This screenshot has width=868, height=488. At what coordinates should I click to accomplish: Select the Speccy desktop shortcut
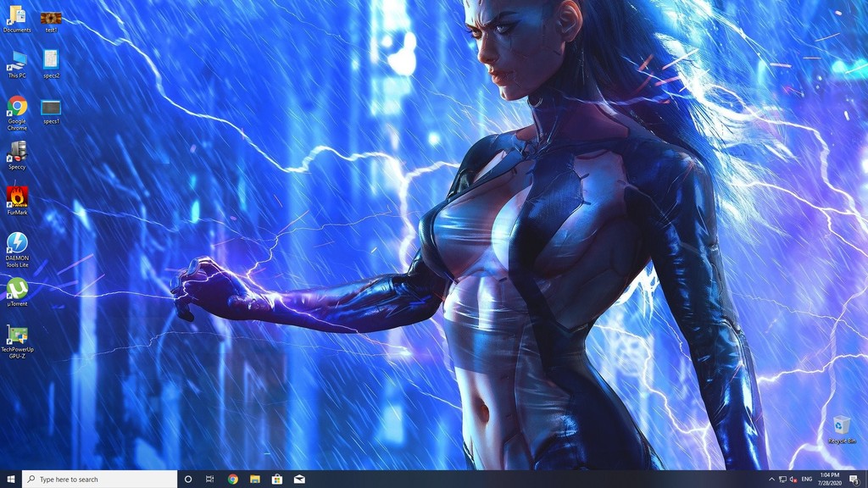click(x=17, y=156)
